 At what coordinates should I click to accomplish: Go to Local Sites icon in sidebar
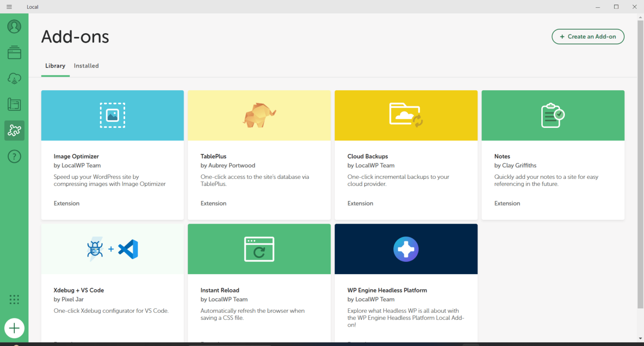pyautogui.click(x=14, y=52)
